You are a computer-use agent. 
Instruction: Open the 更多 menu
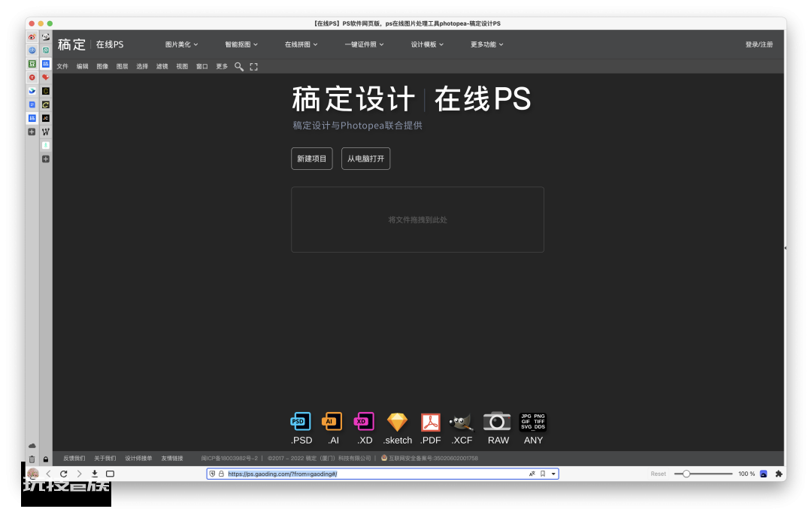pyautogui.click(x=222, y=66)
